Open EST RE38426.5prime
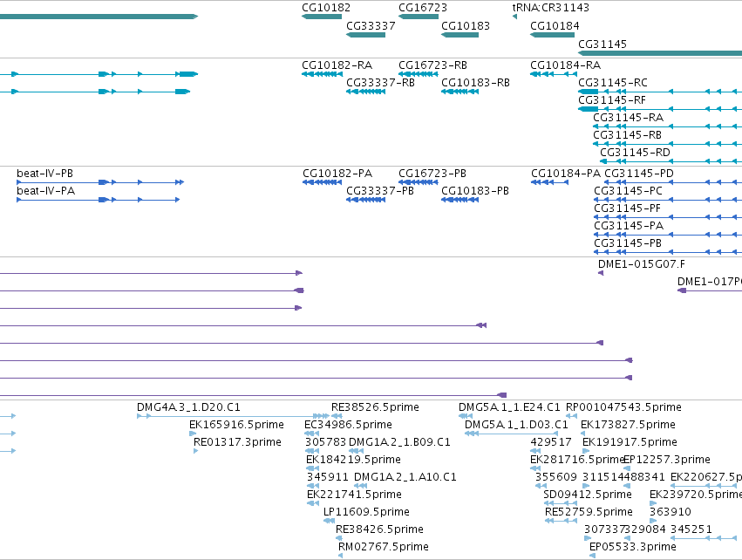The height and width of the screenshot is (560, 742). (379, 530)
